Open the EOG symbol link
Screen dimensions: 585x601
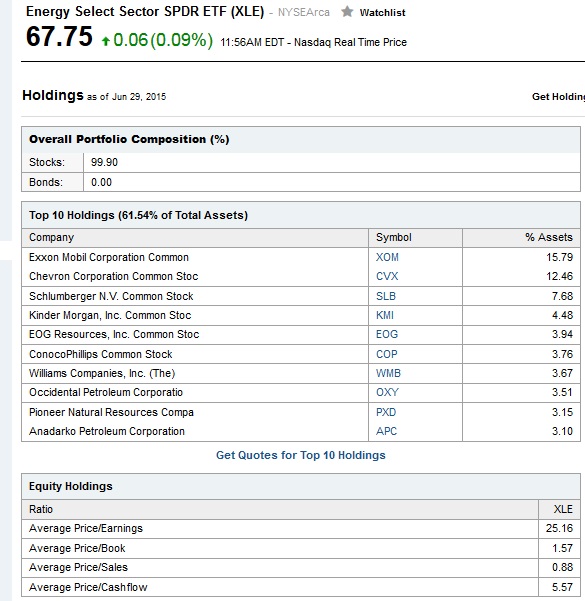(387, 334)
